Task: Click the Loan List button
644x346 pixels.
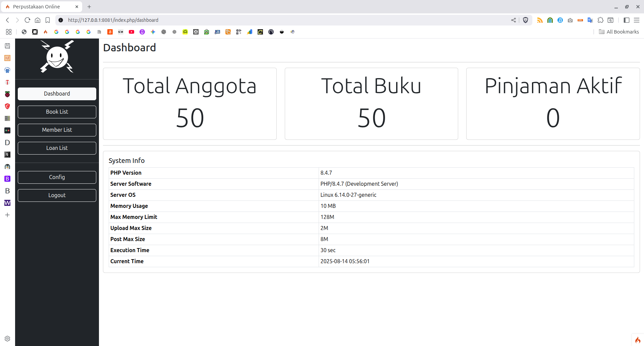Action: tap(57, 148)
